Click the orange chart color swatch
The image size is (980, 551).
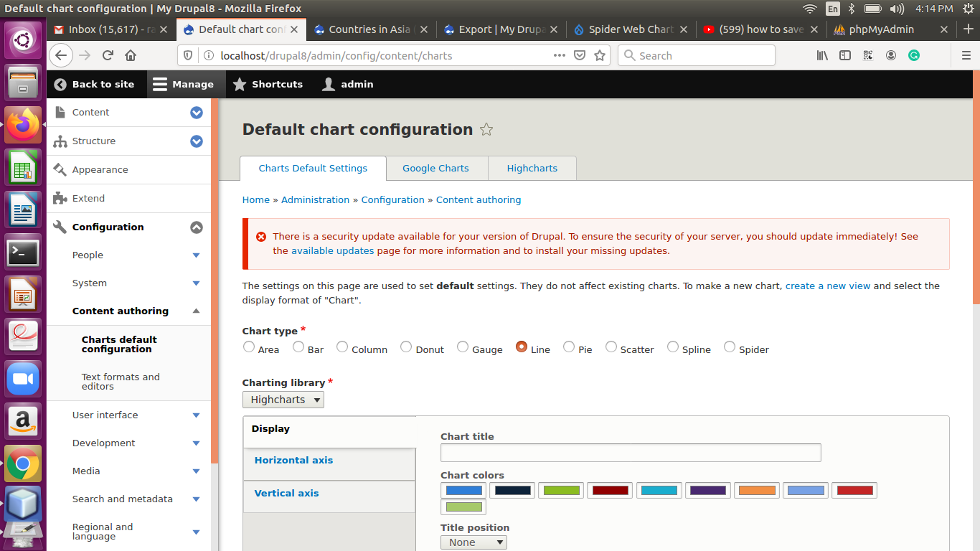(757, 491)
